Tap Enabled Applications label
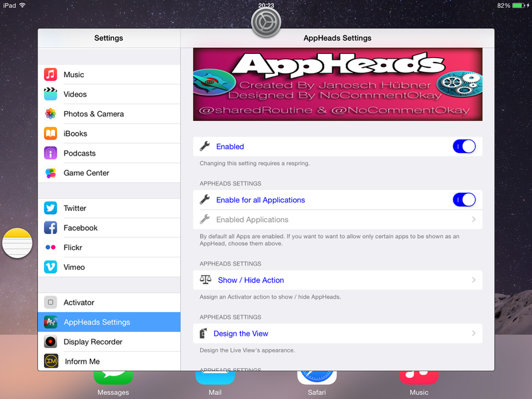The width and height of the screenshot is (532, 399). point(252,219)
